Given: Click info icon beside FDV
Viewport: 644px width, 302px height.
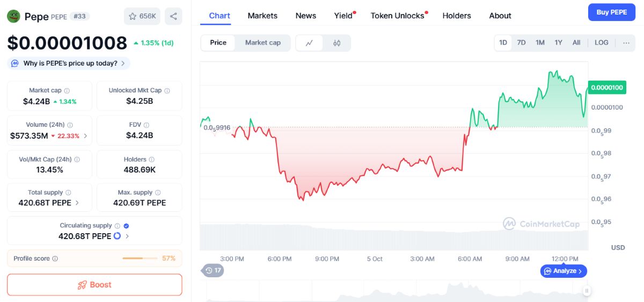Looking at the screenshot, I should pos(147,125).
